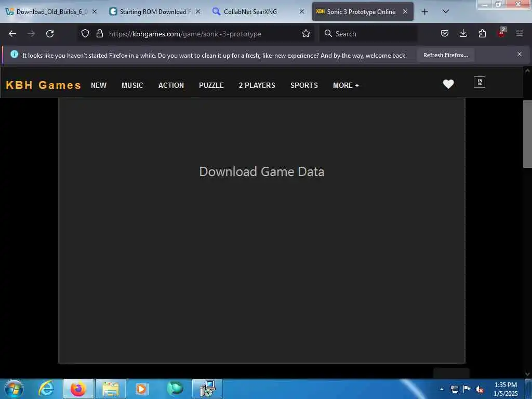Viewport: 532px width, 399px height.
Task: Reload the current page
Action: [x=50, y=34]
